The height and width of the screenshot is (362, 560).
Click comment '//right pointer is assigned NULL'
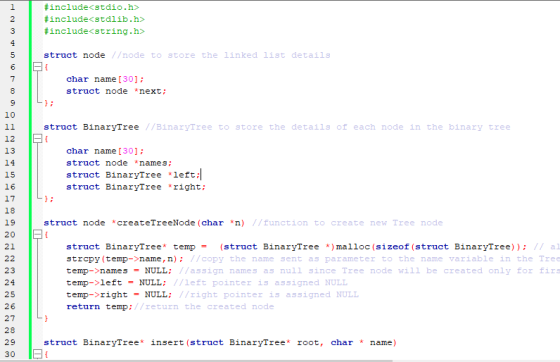(269, 294)
